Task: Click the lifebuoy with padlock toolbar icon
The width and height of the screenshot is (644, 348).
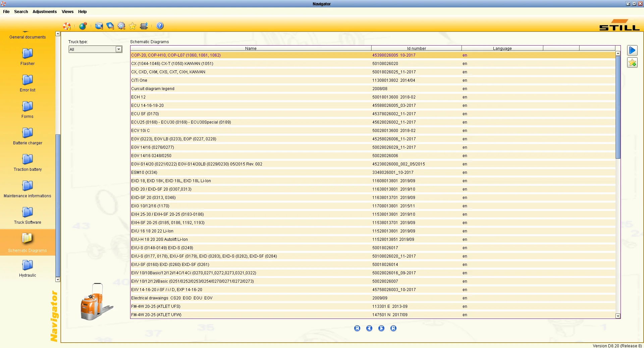Action: (67, 26)
